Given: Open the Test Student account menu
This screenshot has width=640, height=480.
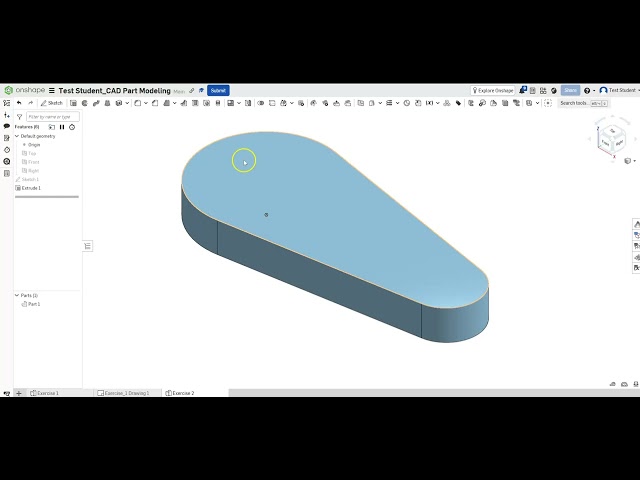Looking at the screenshot, I should [x=618, y=90].
